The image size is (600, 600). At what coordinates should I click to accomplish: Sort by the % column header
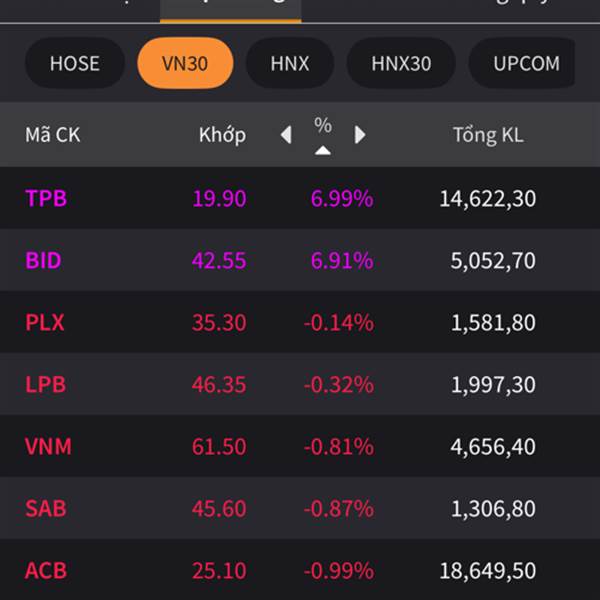tap(323, 125)
